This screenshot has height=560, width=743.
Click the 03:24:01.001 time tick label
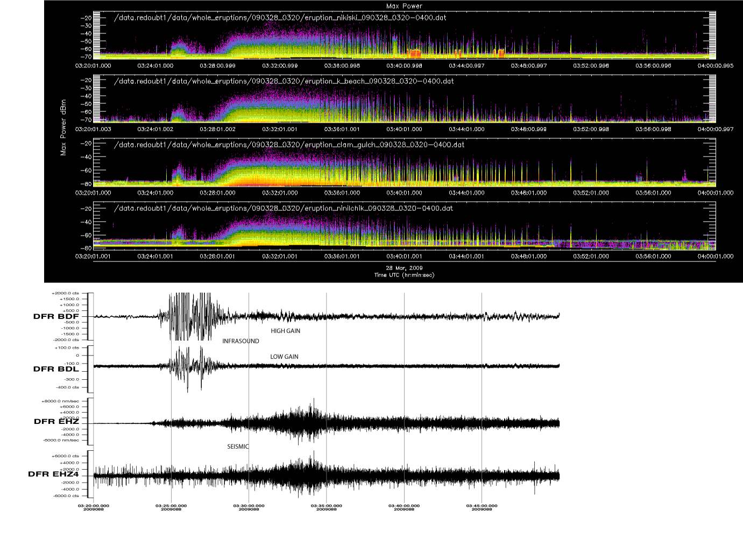pos(155,256)
